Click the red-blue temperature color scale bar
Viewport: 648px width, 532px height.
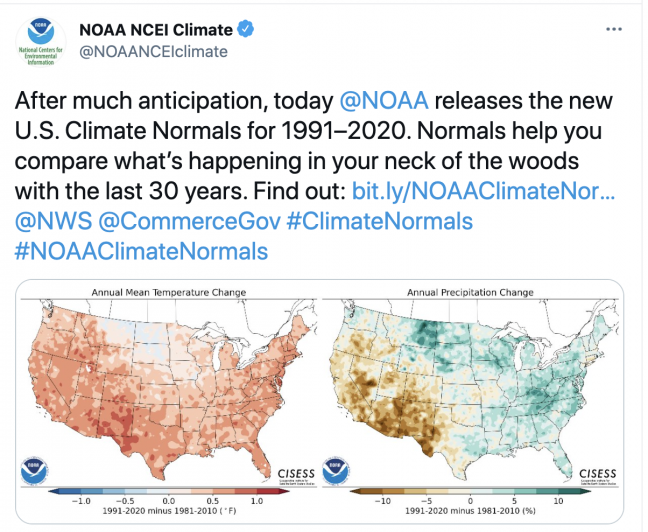click(169, 491)
